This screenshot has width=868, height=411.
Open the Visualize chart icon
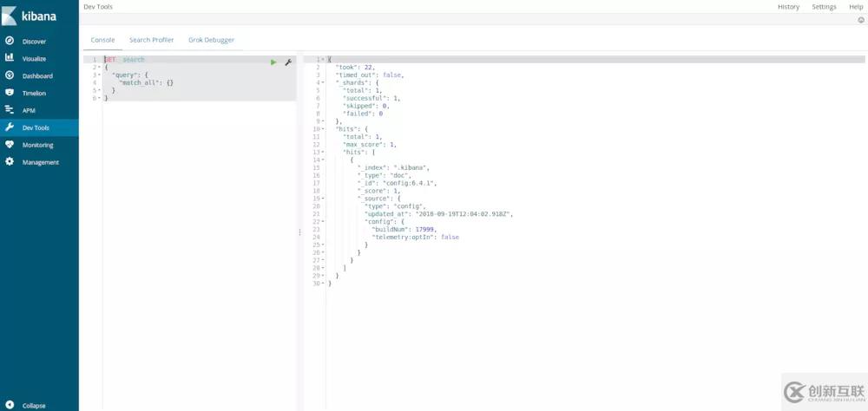coord(10,58)
